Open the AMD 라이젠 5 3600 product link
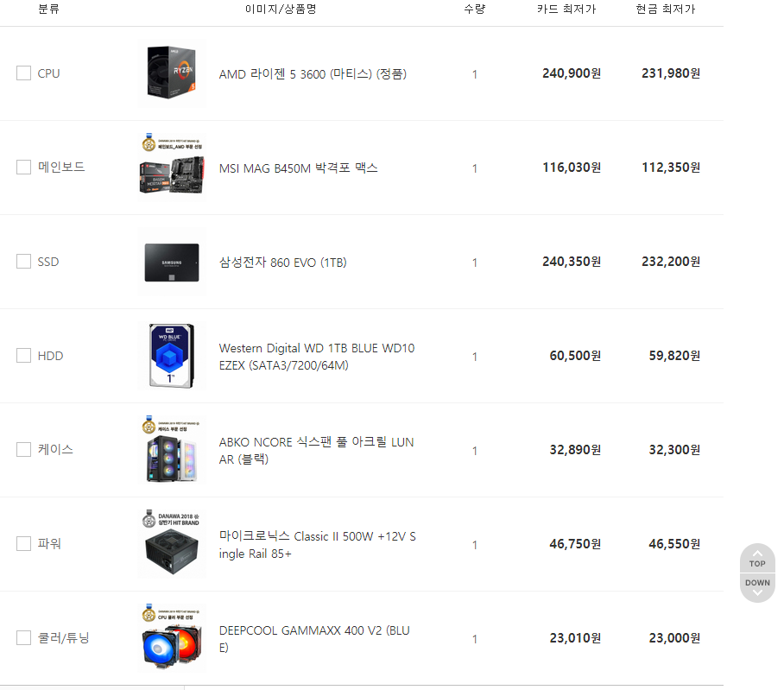Screen dimensions: 784x690 tap(313, 74)
